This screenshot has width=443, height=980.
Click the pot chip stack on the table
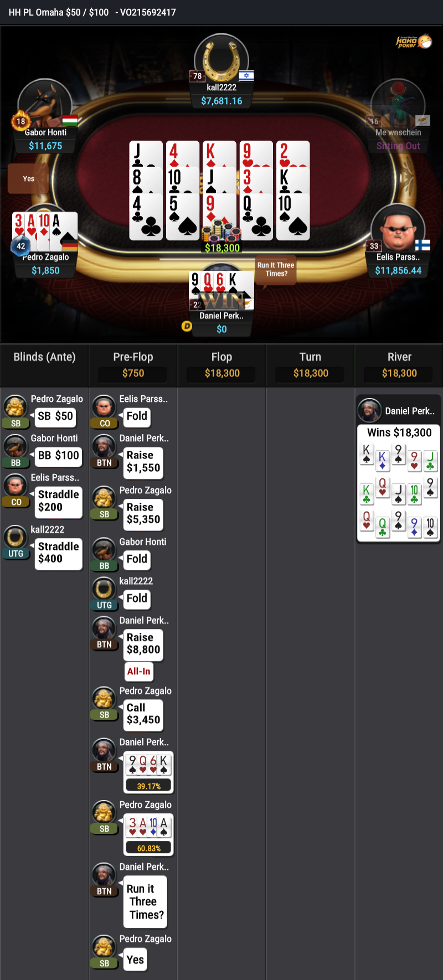[221, 231]
